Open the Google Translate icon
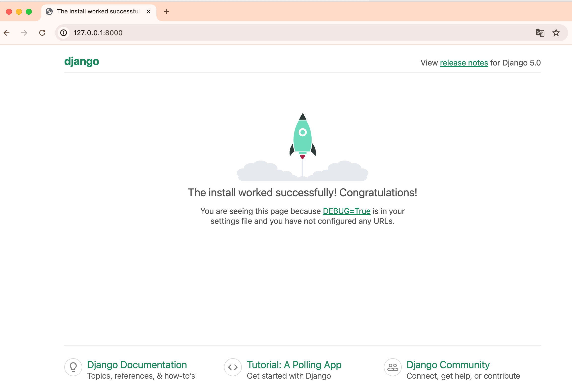The width and height of the screenshot is (572, 392). (x=540, y=33)
